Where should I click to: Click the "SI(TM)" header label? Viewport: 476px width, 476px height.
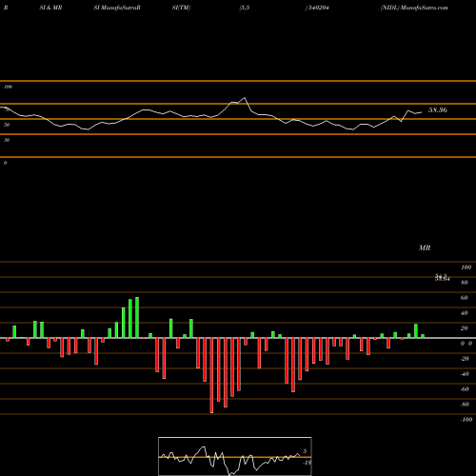tap(181, 8)
